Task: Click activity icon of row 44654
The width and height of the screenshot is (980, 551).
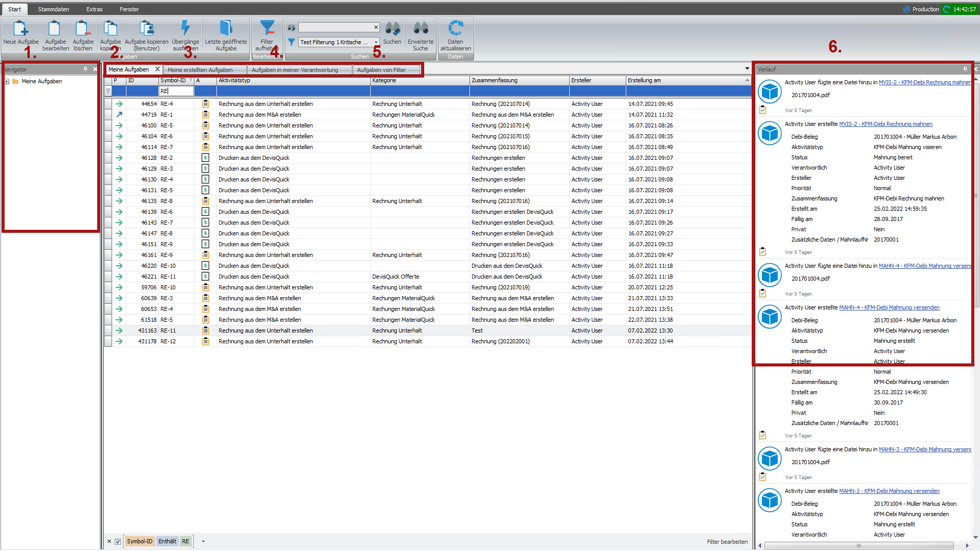Action: click(205, 104)
